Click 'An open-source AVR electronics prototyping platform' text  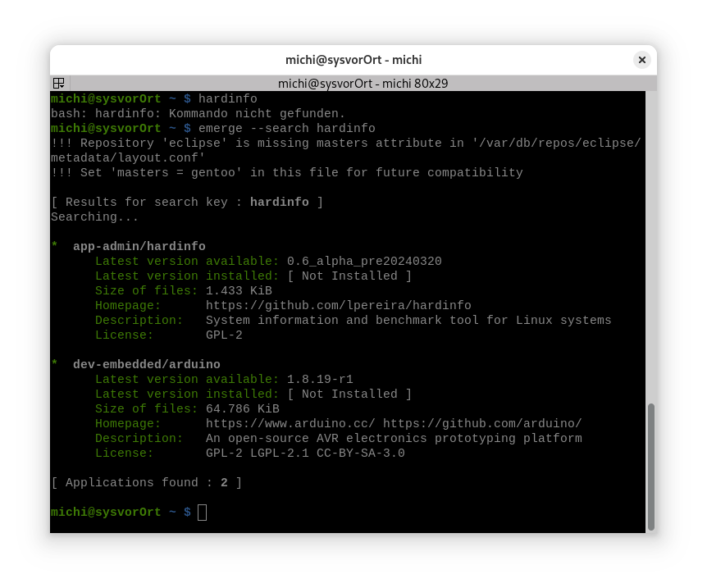tap(394, 438)
